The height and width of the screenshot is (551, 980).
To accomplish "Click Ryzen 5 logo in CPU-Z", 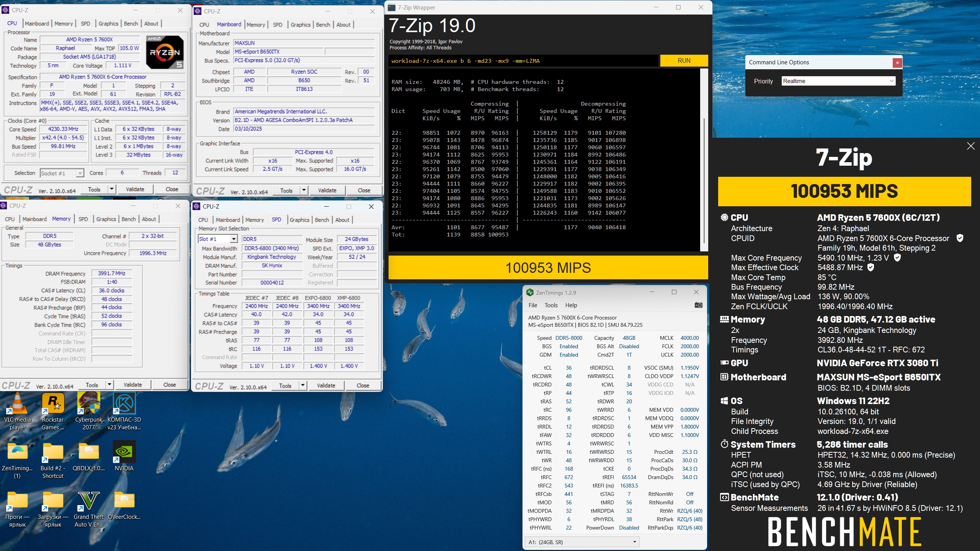I will pos(165,52).
